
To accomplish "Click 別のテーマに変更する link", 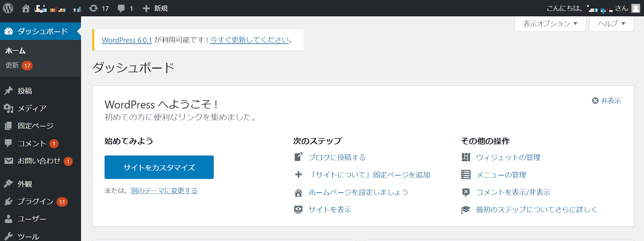I will coord(164,191).
